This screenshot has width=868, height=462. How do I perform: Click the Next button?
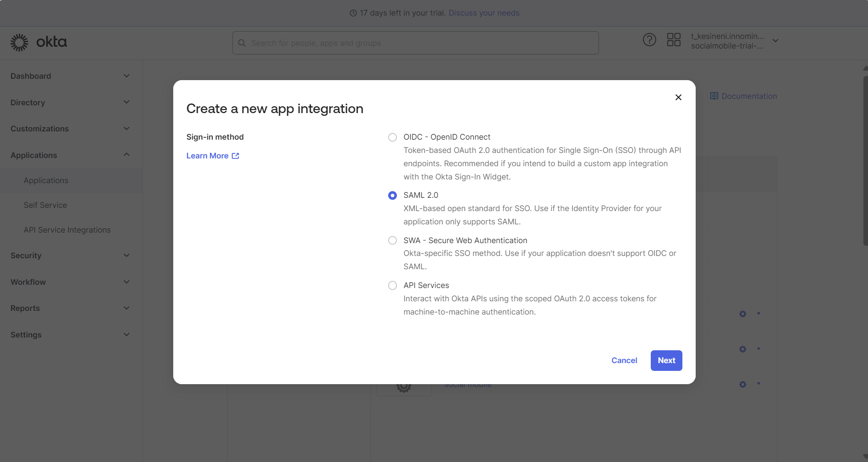[x=666, y=360]
